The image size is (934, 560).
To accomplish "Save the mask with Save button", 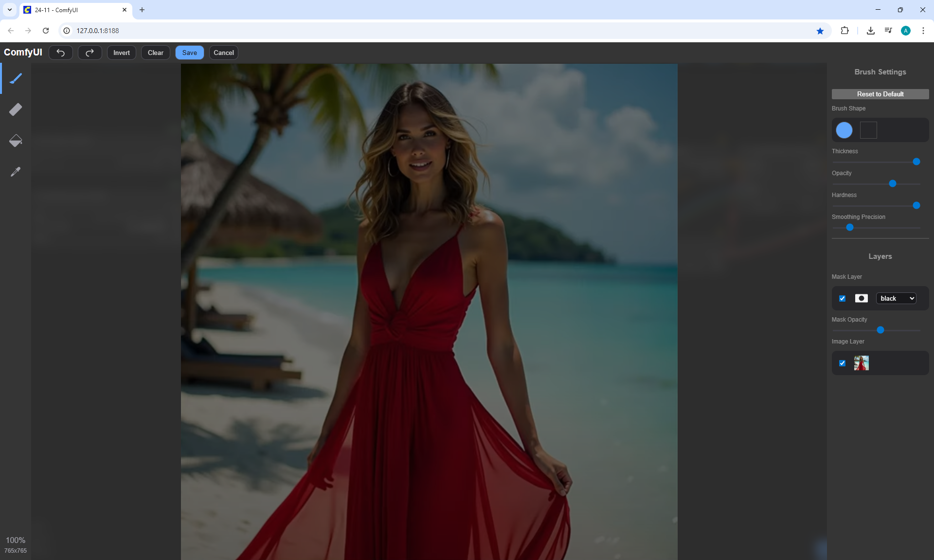I will [x=189, y=53].
